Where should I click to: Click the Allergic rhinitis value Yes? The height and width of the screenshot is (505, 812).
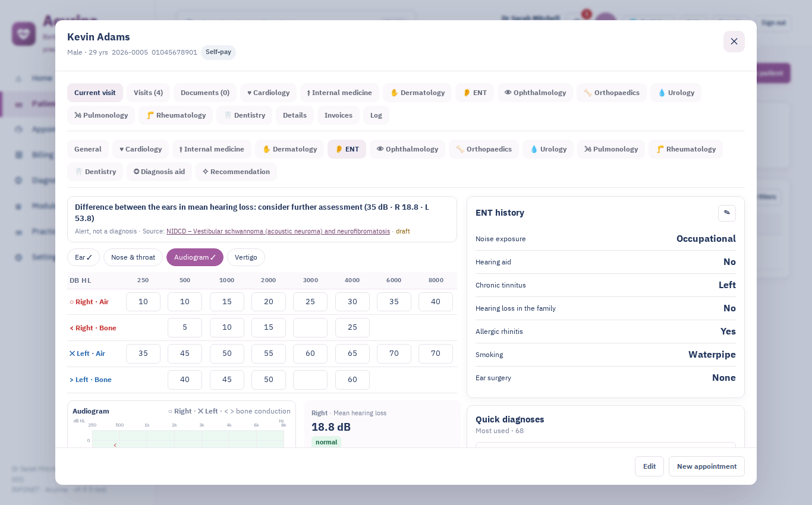coord(728,332)
